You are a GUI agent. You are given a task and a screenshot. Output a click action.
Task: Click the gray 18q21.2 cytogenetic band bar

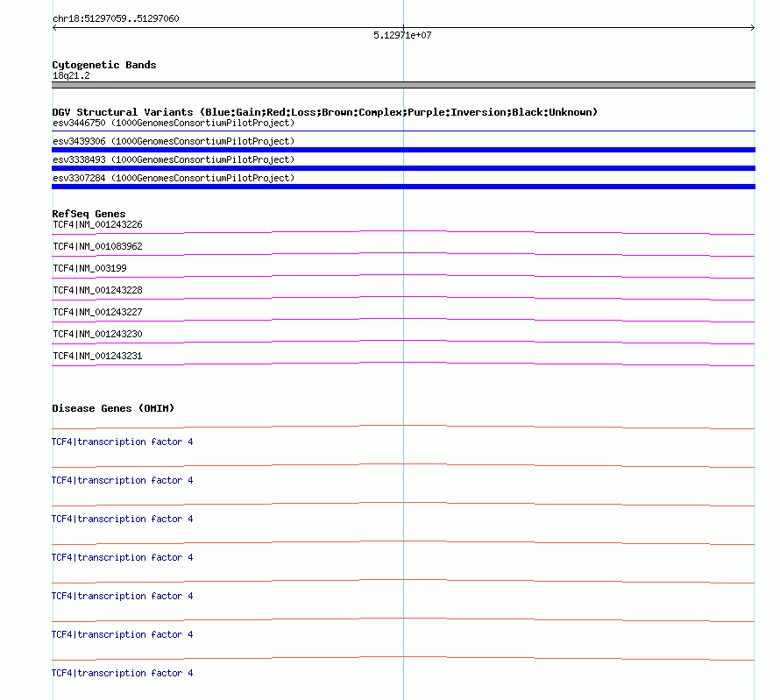pos(403,85)
